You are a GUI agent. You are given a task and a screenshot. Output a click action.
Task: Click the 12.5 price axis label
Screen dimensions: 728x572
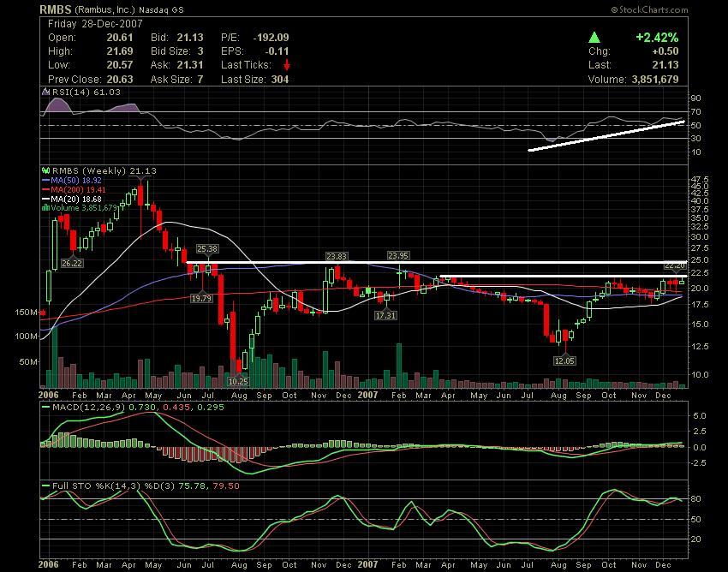pos(700,346)
